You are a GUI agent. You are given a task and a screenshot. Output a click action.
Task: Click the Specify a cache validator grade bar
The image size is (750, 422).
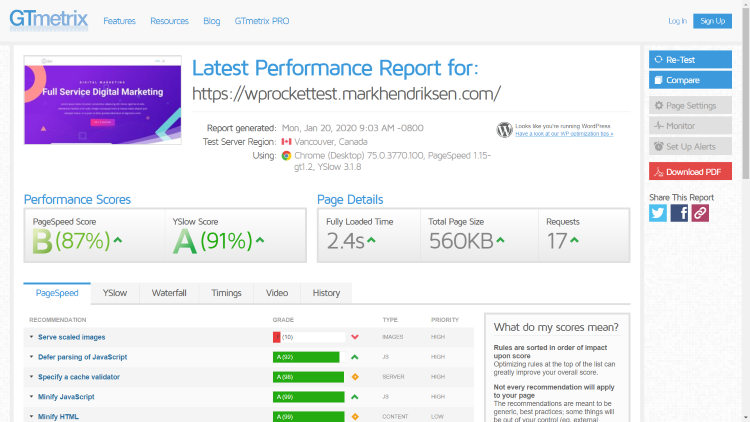309,377
